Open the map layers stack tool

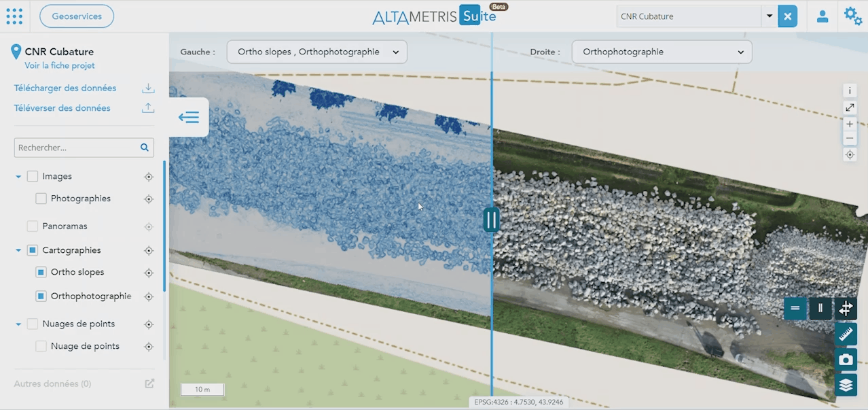click(x=846, y=385)
